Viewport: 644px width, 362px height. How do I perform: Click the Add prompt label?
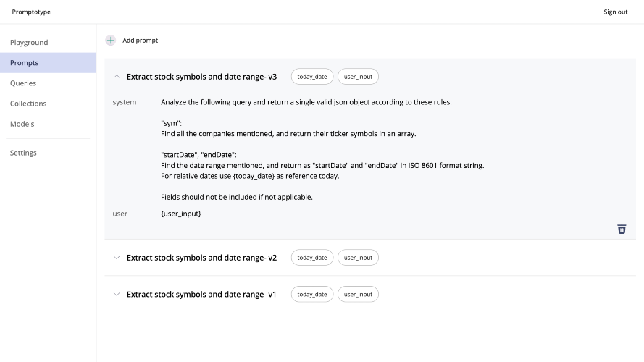point(140,41)
